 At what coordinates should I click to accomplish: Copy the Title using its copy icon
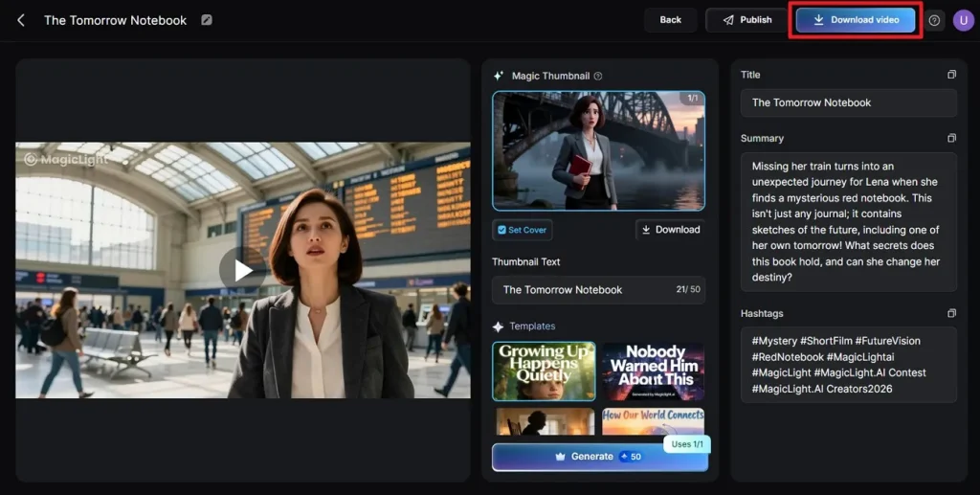click(951, 75)
